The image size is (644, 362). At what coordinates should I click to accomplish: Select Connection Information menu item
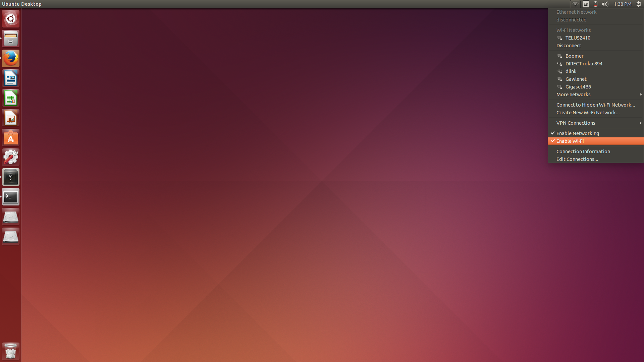[583, 151]
